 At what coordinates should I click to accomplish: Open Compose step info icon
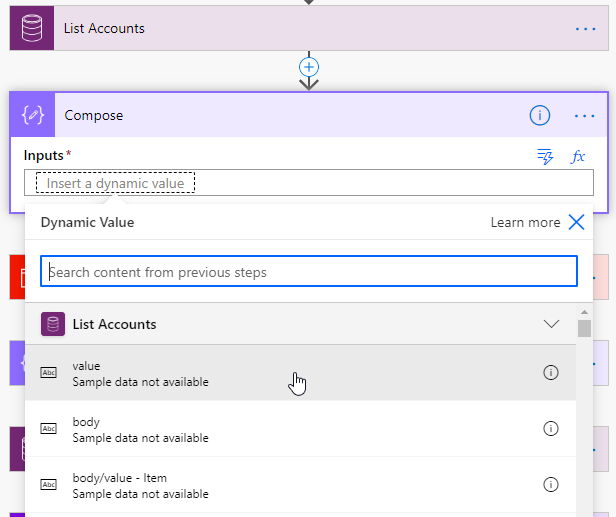[539, 116]
